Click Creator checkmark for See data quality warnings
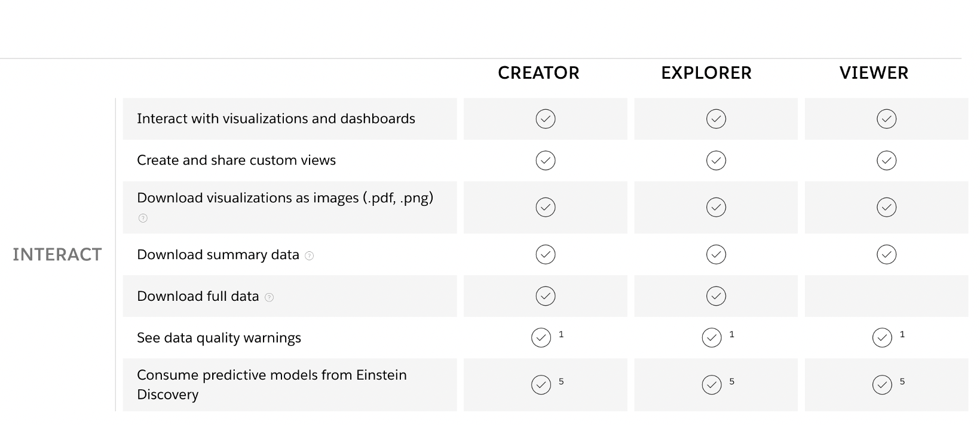The height and width of the screenshot is (425, 980). pos(541,338)
